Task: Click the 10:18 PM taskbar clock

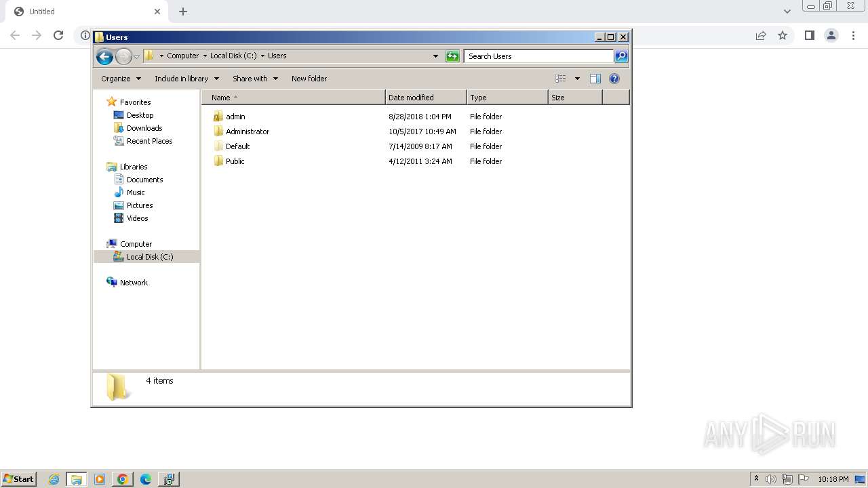Action: 833,479
